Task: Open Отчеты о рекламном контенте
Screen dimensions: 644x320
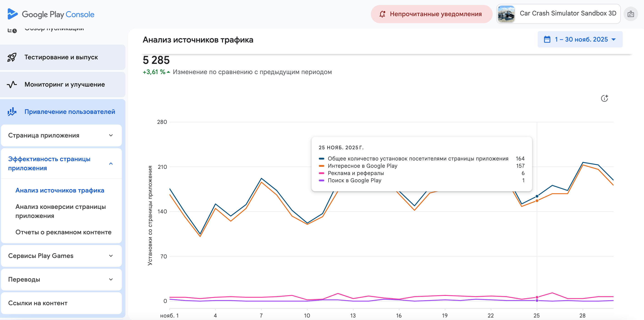Action: [63, 232]
